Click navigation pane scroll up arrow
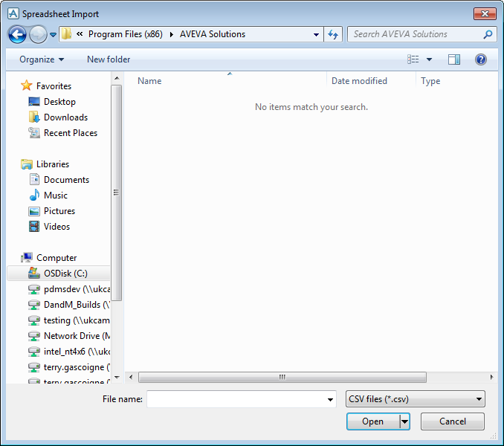 pyautogui.click(x=117, y=78)
